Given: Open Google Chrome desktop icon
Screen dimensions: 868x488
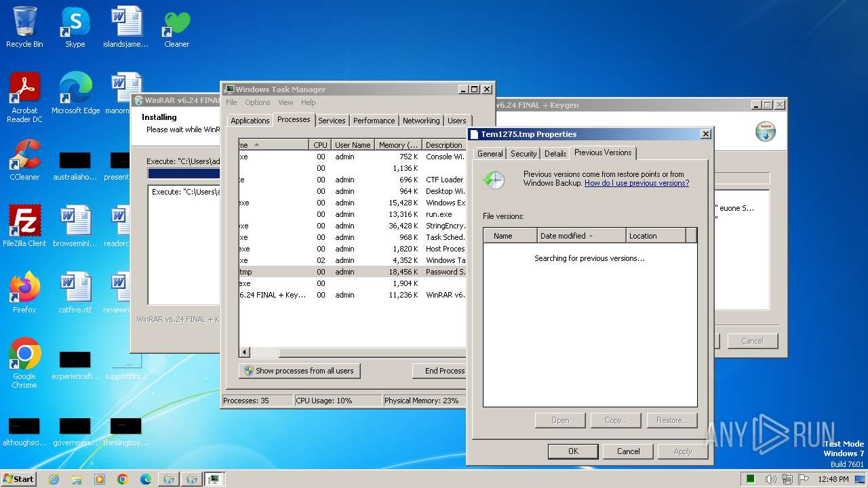Looking at the screenshot, I should click(24, 363).
